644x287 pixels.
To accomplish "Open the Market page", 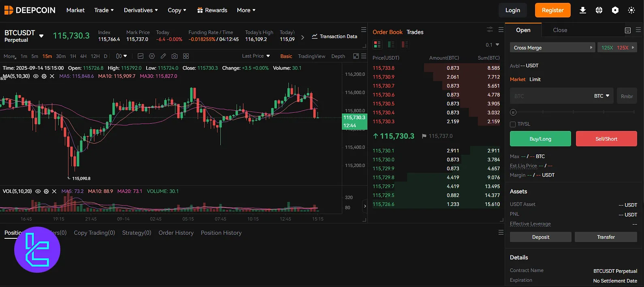I will (x=75, y=10).
